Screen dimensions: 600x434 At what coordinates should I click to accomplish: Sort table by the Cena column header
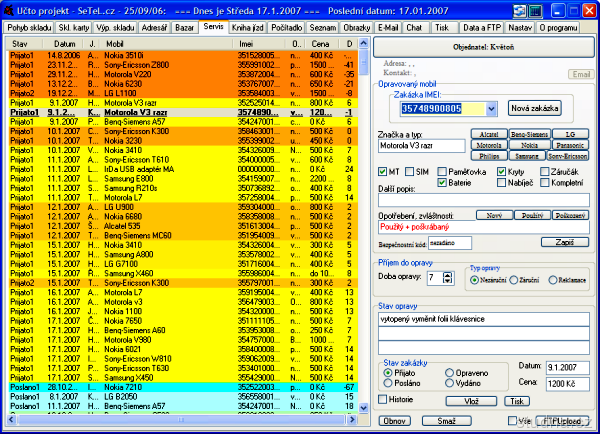[321, 45]
